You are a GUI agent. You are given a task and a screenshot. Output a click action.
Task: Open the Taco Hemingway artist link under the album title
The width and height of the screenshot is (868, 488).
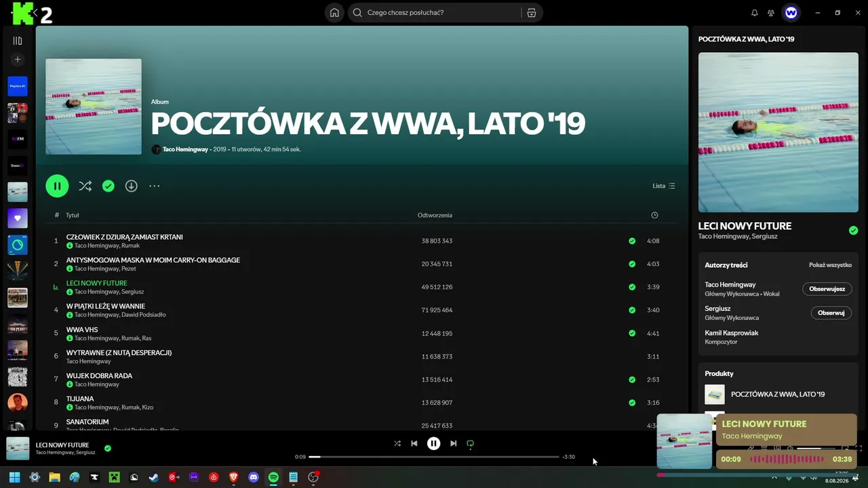[185, 149]
